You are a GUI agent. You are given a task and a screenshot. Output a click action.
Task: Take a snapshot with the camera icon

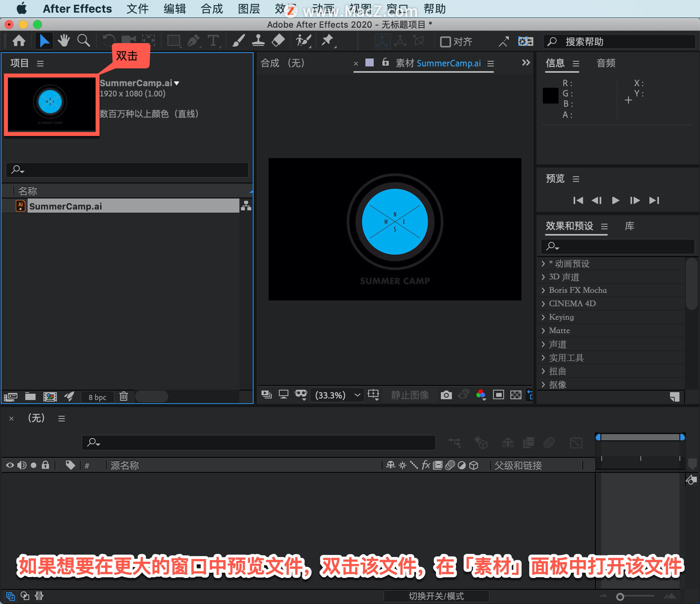[446, 395]
